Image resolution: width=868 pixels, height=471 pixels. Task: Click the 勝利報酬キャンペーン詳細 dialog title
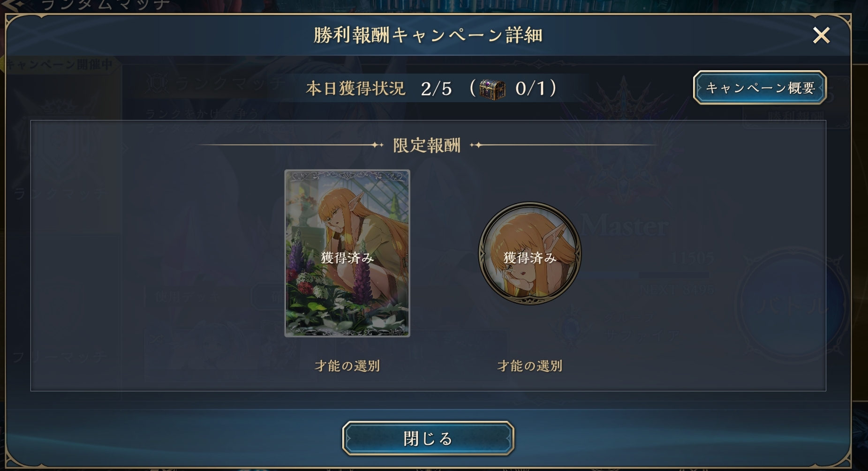[428, 35]
